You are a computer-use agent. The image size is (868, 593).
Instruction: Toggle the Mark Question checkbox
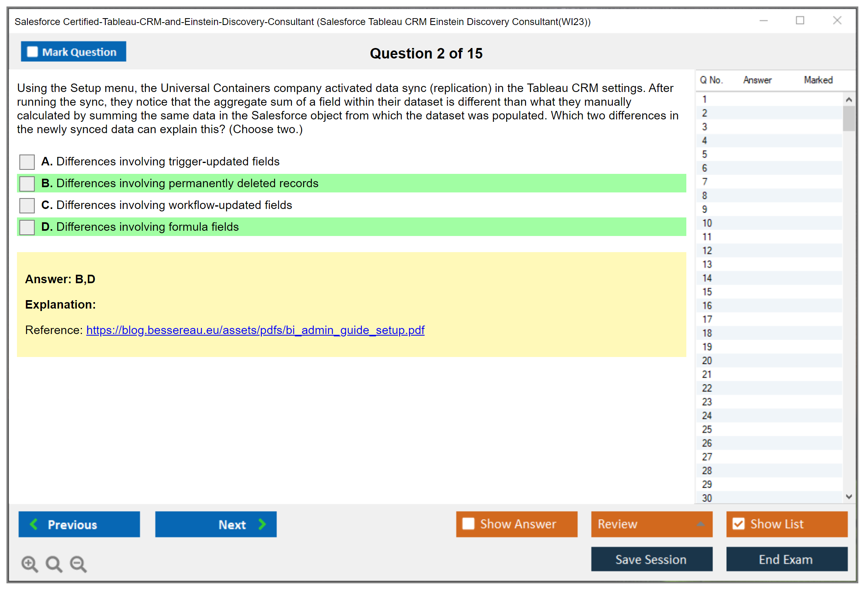(x=32, y=52)
